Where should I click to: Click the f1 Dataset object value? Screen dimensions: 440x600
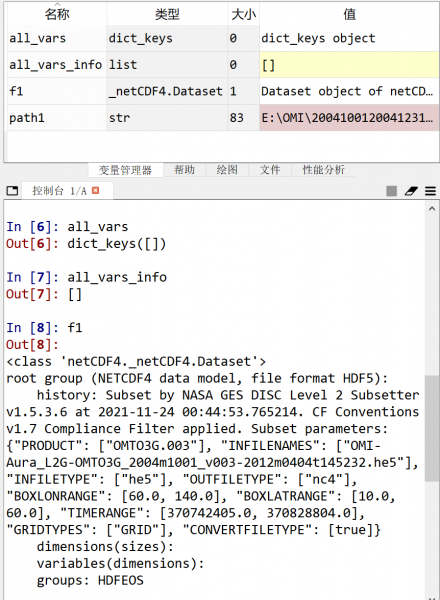tap(349, 91)
